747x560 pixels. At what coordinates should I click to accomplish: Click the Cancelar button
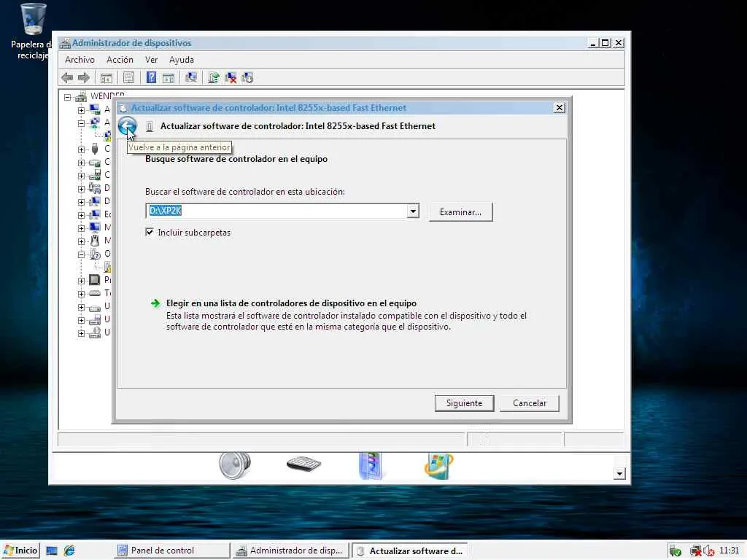(x=530, y=402)
